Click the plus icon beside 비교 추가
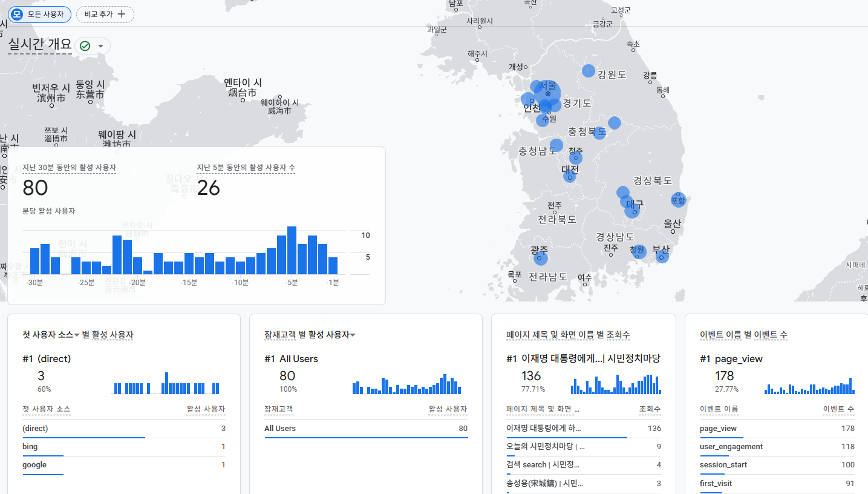 click(x=122, y=14)
